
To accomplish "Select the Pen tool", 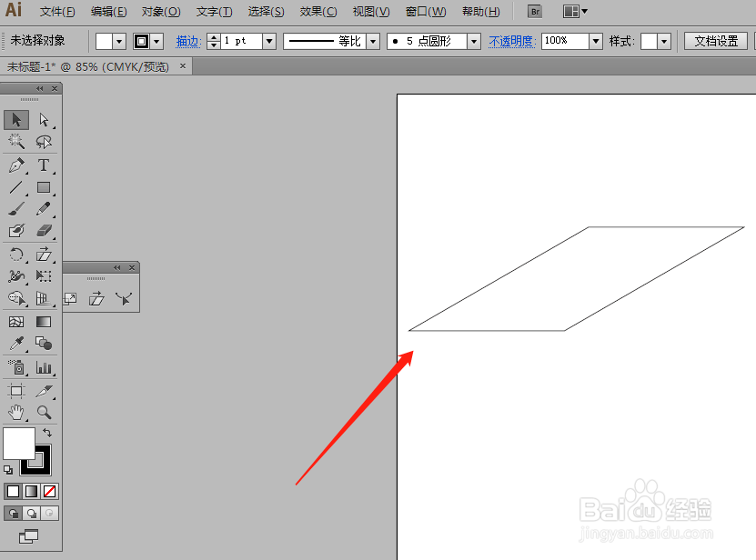I will click(x=16, y=165).
